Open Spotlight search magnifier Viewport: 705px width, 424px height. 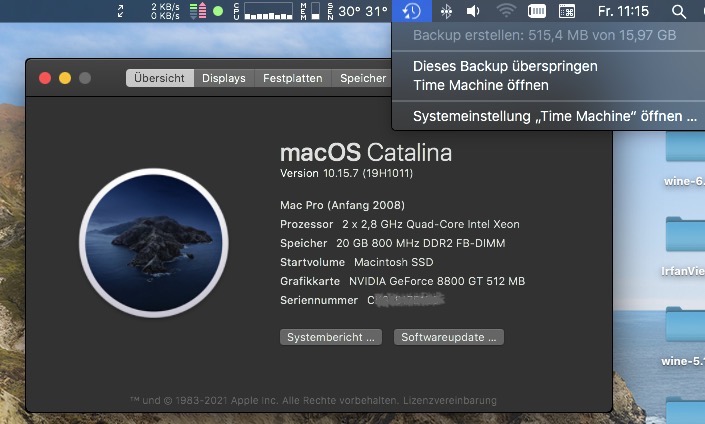point(678,12)
